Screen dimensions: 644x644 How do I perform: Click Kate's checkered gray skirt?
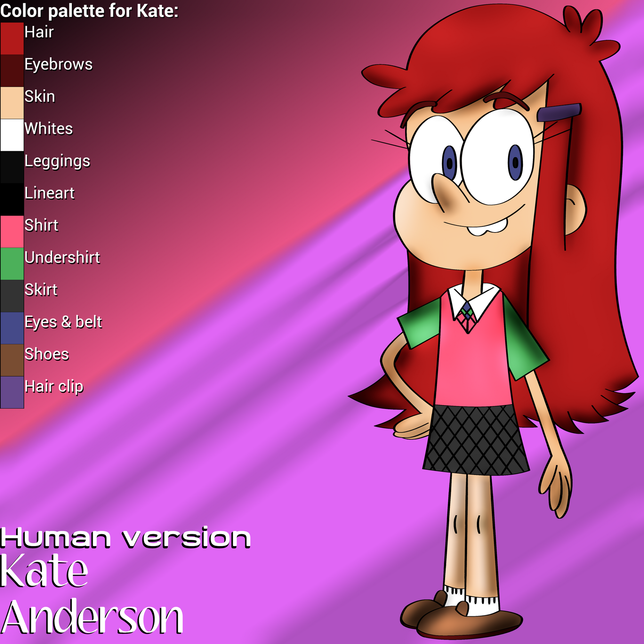[x=476, y=440]
